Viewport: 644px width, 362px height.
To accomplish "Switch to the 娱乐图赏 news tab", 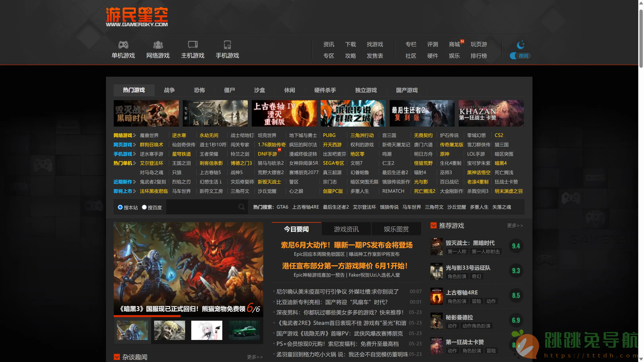I will pyautogui.click(x=396, y=229).
